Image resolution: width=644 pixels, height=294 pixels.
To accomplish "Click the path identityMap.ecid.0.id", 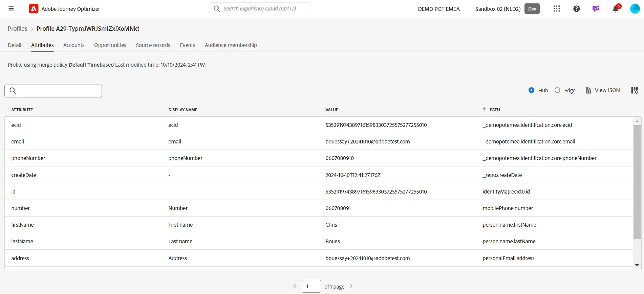I will point(506,192).
